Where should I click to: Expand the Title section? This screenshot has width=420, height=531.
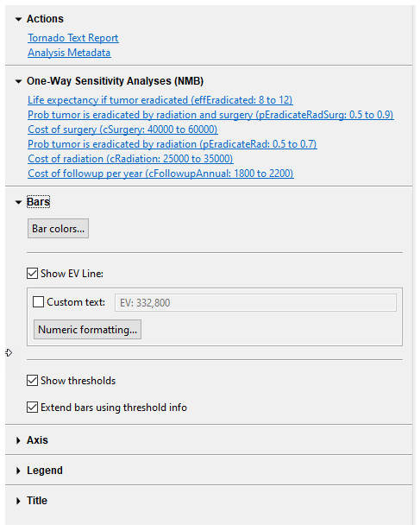pyautogui.click(x=18, y=501)
